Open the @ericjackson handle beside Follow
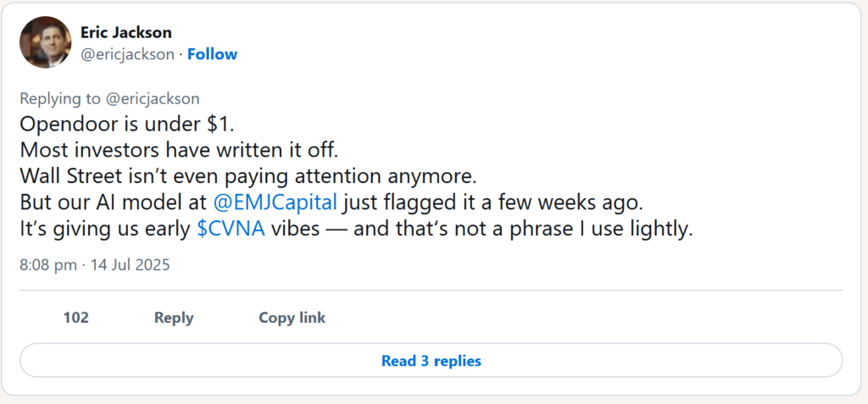 [x=127, y=54]
